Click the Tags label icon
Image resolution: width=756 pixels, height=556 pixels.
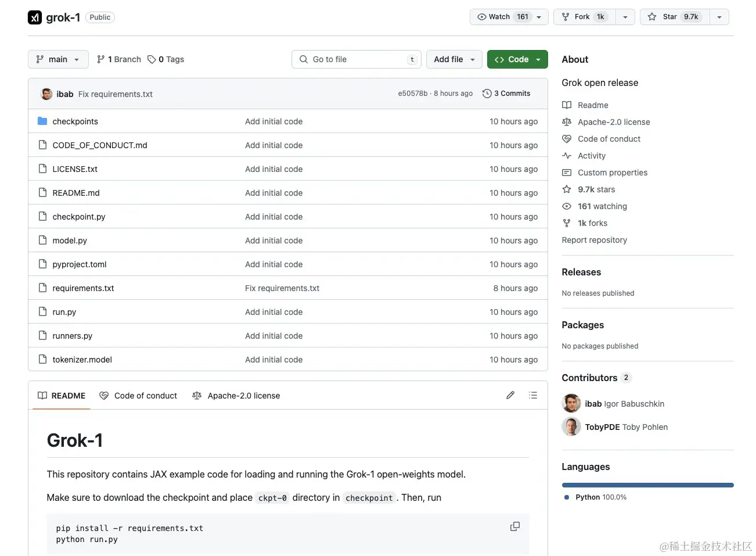tap(152, 59)
